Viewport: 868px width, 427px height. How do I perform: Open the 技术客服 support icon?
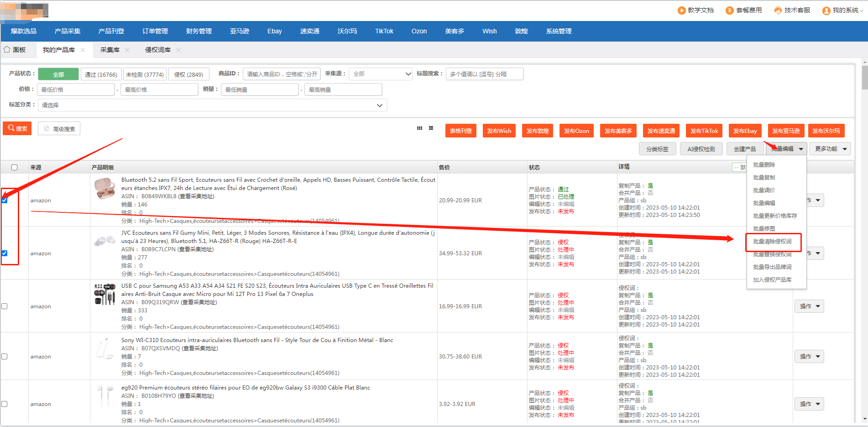[778, 10]
